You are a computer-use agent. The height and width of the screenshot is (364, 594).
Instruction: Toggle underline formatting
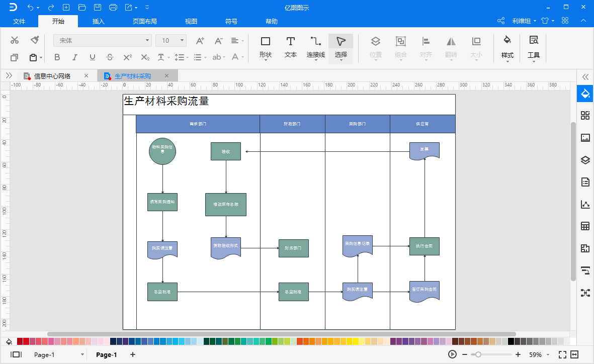(x=92, y=57)
